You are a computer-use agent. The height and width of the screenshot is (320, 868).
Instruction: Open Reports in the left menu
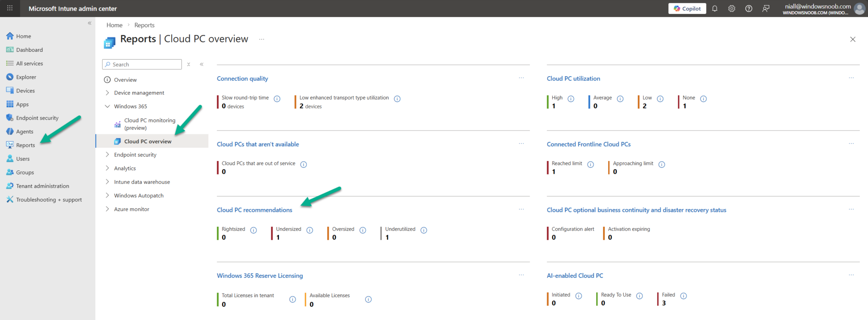(x=25, y=145)
